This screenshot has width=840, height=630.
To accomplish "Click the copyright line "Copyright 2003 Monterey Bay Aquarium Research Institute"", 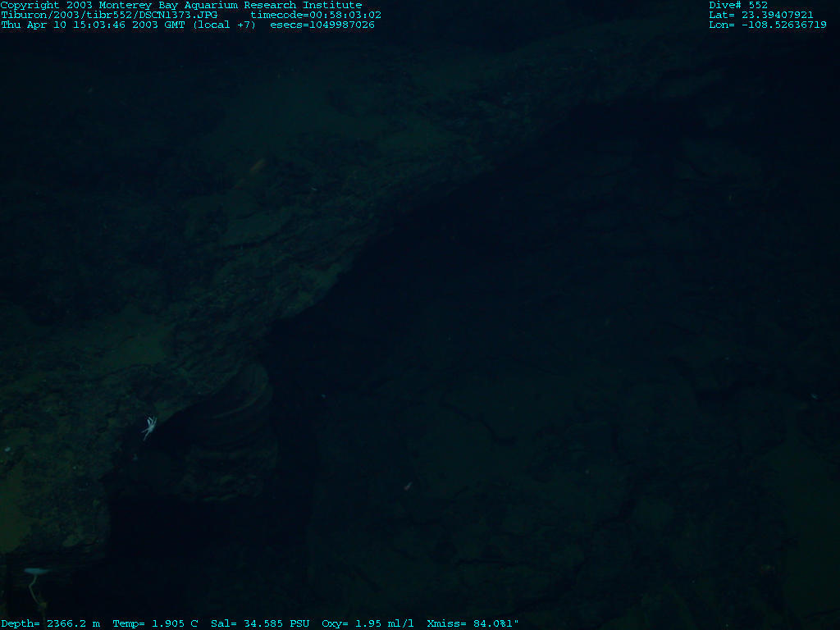I will (x=181, y=5).
